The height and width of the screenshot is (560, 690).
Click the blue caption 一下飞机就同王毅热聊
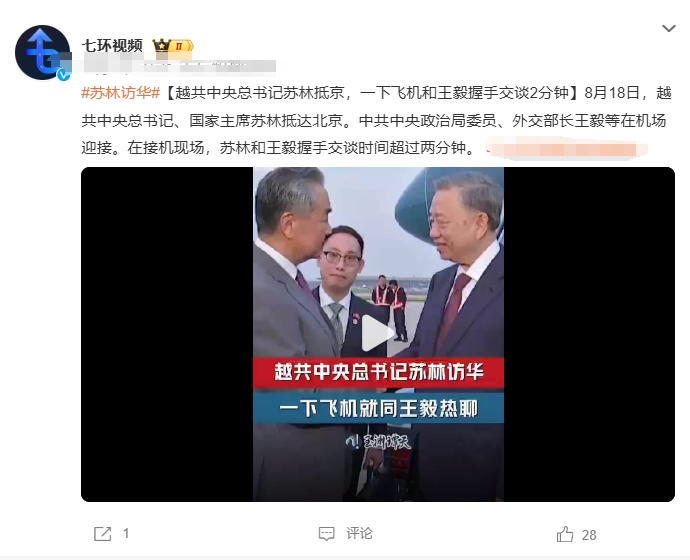point(378,408)
